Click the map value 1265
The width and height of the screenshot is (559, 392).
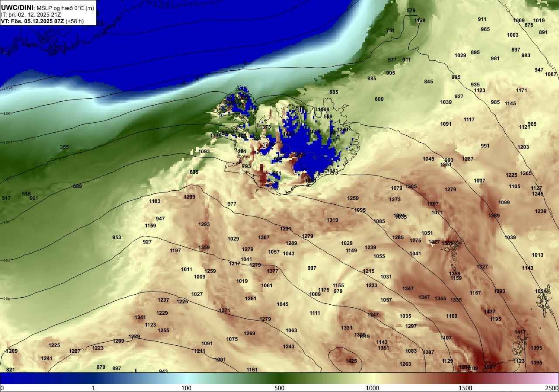coord(526,173)
